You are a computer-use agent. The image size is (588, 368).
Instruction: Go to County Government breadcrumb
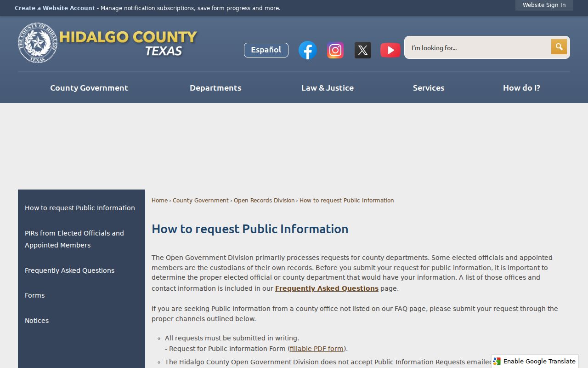point(200,201)
